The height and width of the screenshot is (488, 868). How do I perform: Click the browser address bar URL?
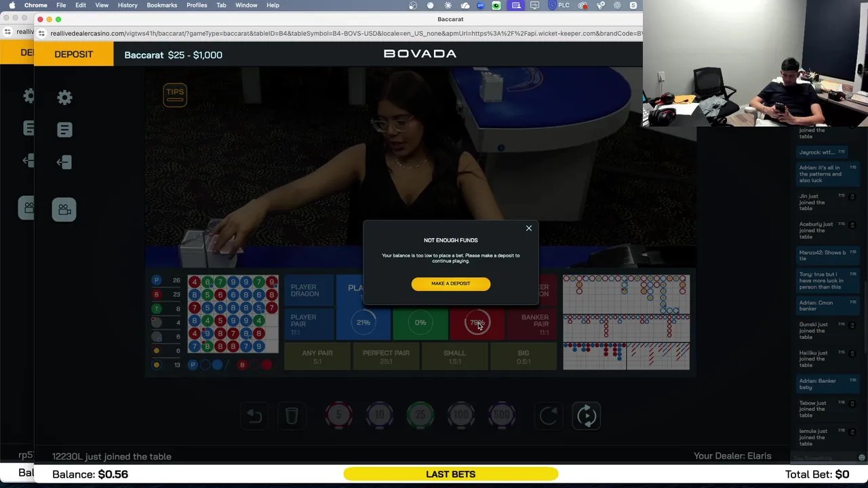[346, 33]
